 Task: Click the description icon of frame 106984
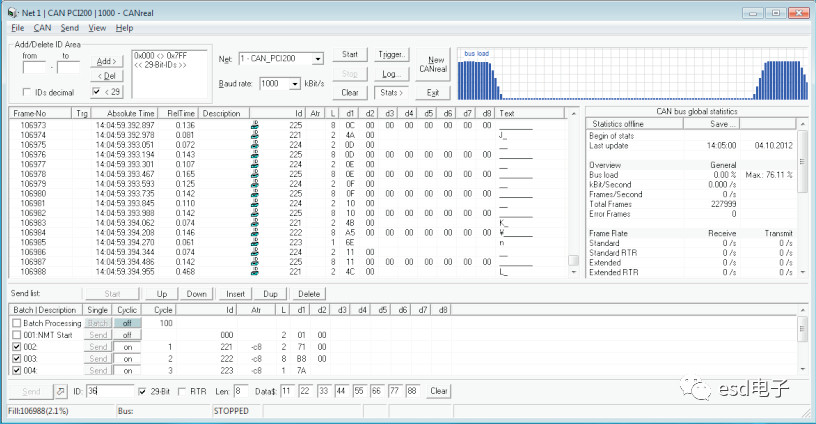(255, 232)
